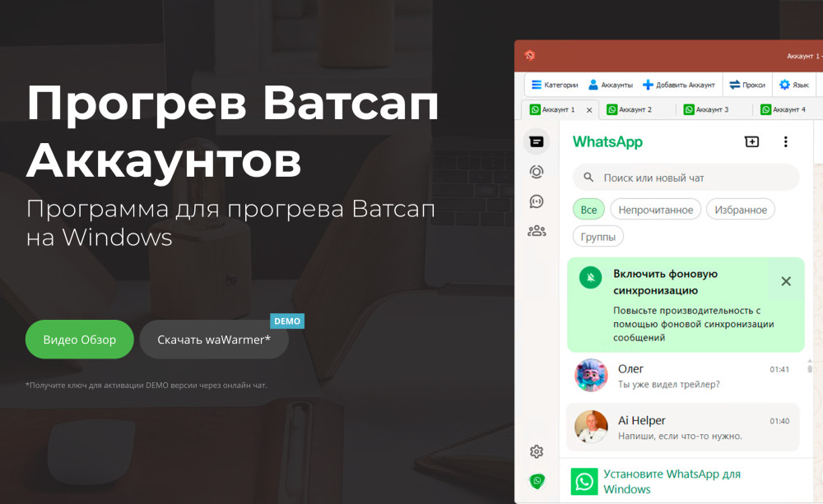Click the new chat icon

751,141
